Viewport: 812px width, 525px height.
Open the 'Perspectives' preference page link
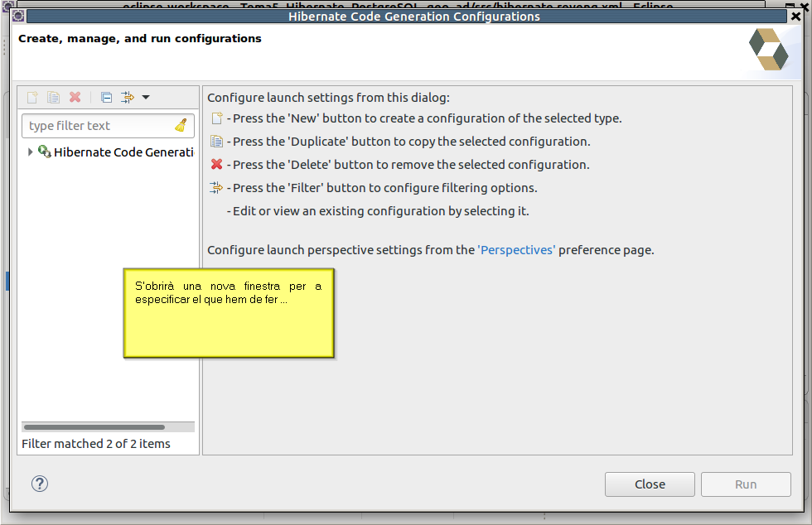[x=516, y=250]
